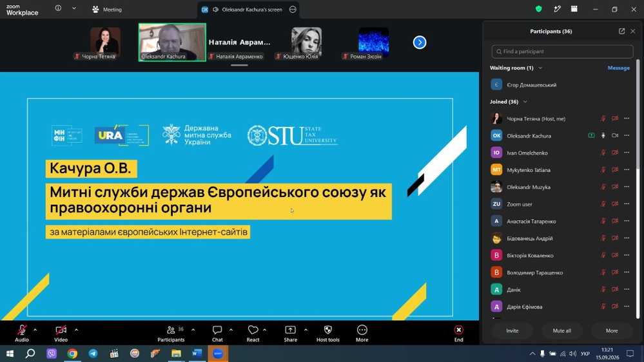
Task: Toggle Ivan Omelchenko's muted microphone icon
Action: pyautogui.click(x=603, y=153)
